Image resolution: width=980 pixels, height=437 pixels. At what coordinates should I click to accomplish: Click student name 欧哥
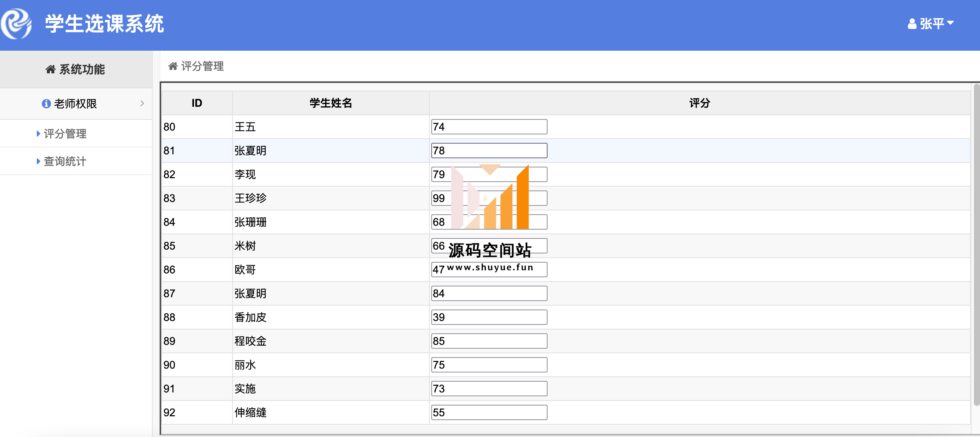[245, 270]
